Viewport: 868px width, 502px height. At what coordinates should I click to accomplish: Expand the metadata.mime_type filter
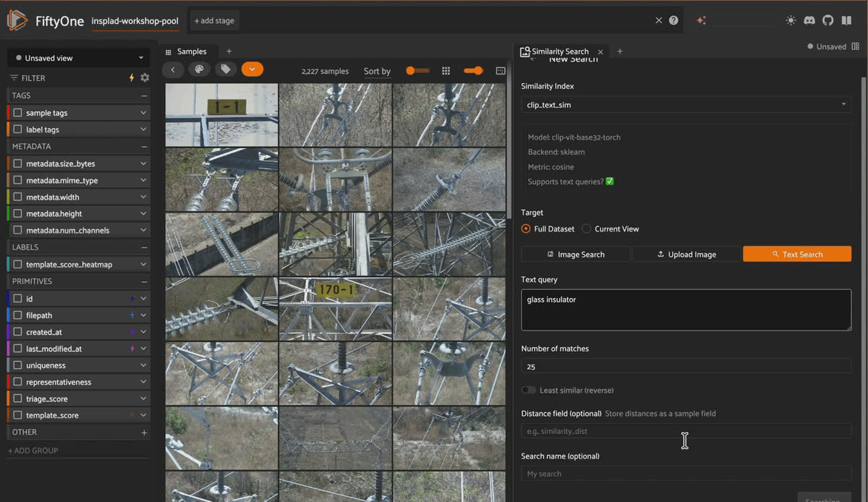[143, 180]
